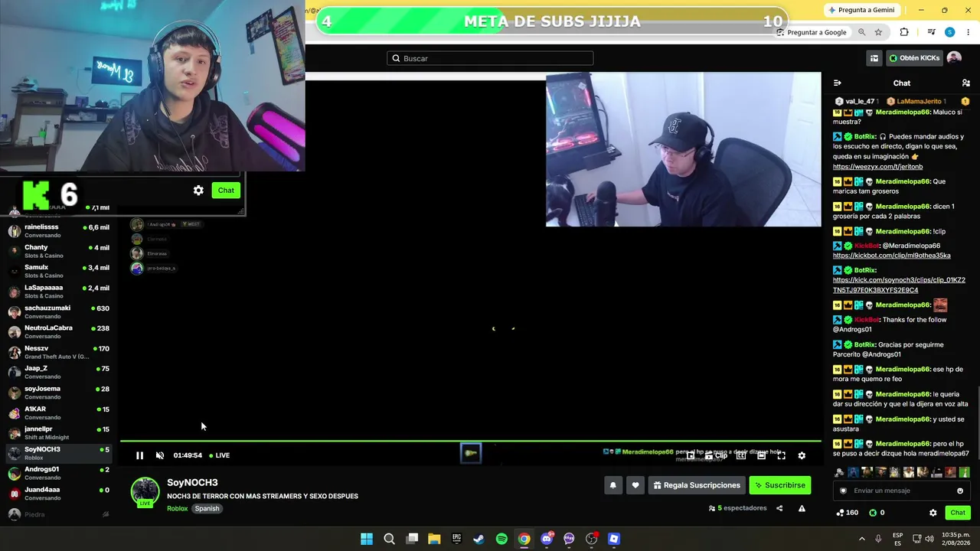The width and height of the screenshot is (980, 551).
Task: Click Obtén KICKs button
Action: [x=914, y=58]
